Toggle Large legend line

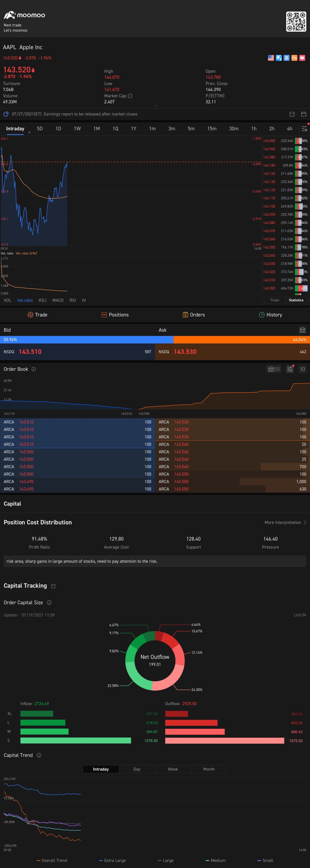[166, 861]
